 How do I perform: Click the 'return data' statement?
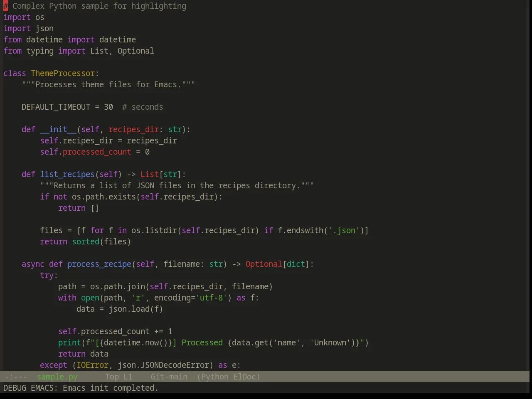[83, 354]
